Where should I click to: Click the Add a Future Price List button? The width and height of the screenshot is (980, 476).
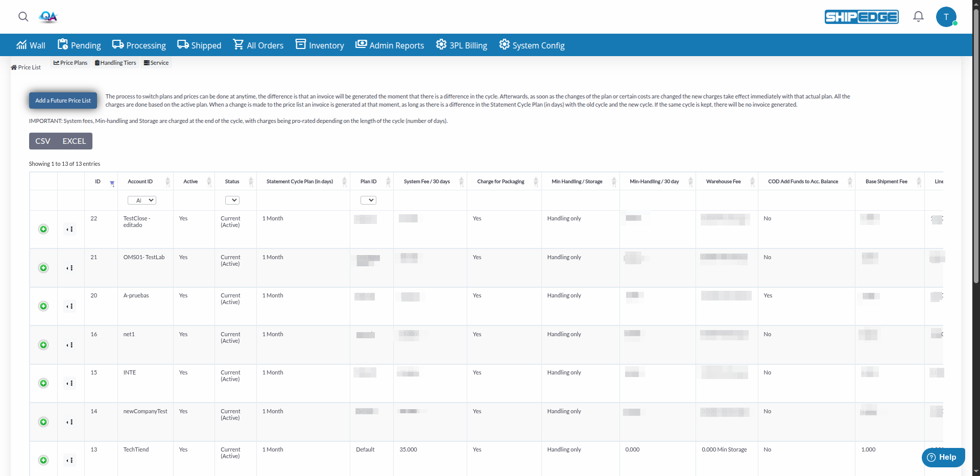coord(63,100)
